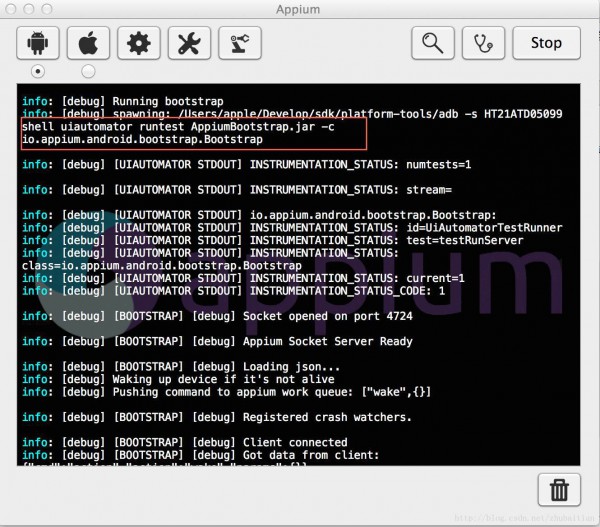Screen dimensions: 600x527
Task: Clear the log with the trash icon
Action: 559,490
